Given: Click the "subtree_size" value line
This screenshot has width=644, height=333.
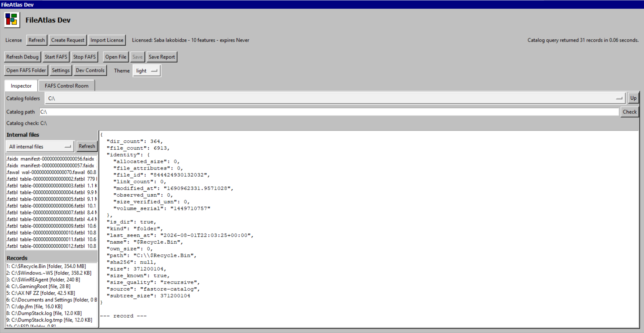Looking at the screenshot, I should 148,296.
